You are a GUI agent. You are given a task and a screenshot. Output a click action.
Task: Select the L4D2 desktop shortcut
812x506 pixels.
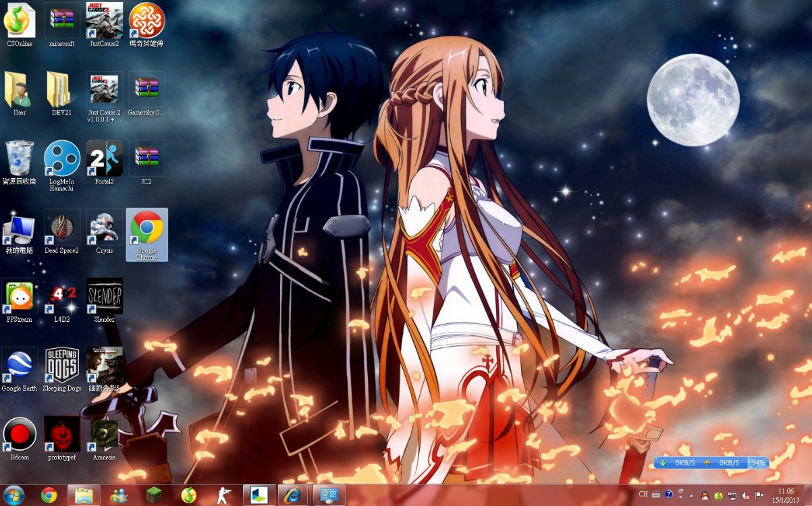coord(62,301)
